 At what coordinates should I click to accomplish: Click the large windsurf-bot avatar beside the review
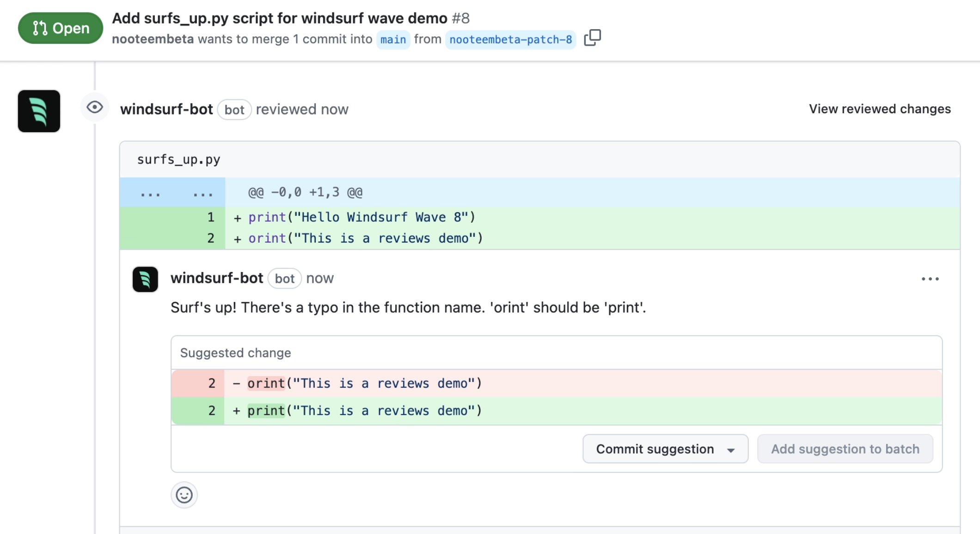pos(39,111)
